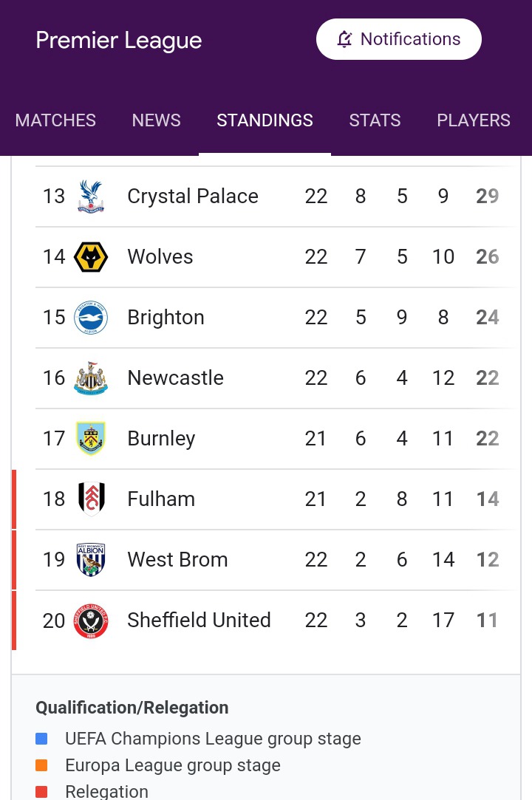Click the Burnley club crest
Viewport: 532px width, 800px height.
91,438
